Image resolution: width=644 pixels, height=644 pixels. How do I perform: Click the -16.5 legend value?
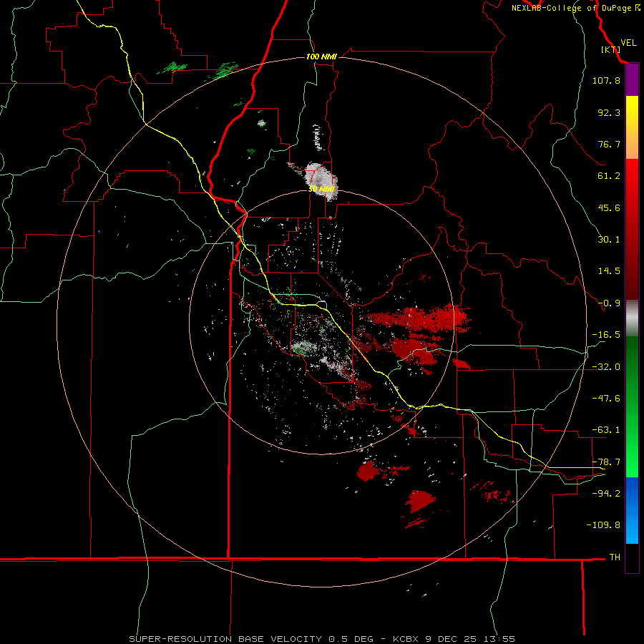606,335
